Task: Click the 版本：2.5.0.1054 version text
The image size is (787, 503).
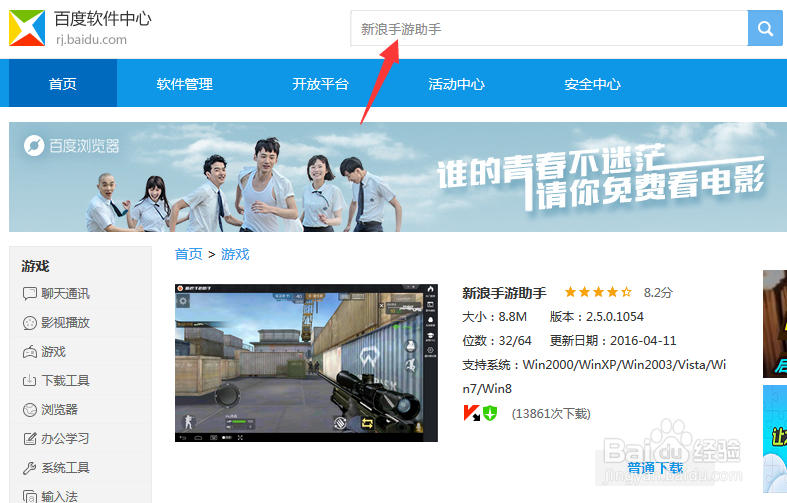Action: (x=597, y=317)
